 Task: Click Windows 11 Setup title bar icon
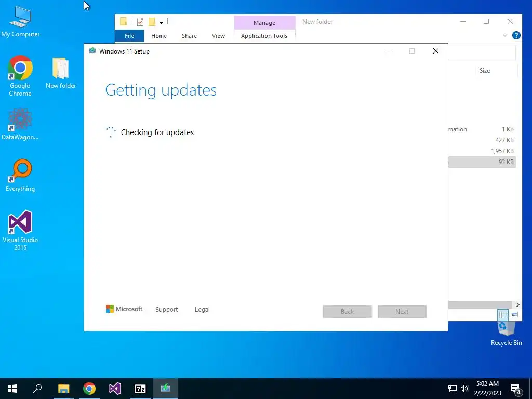coord(92,51)
